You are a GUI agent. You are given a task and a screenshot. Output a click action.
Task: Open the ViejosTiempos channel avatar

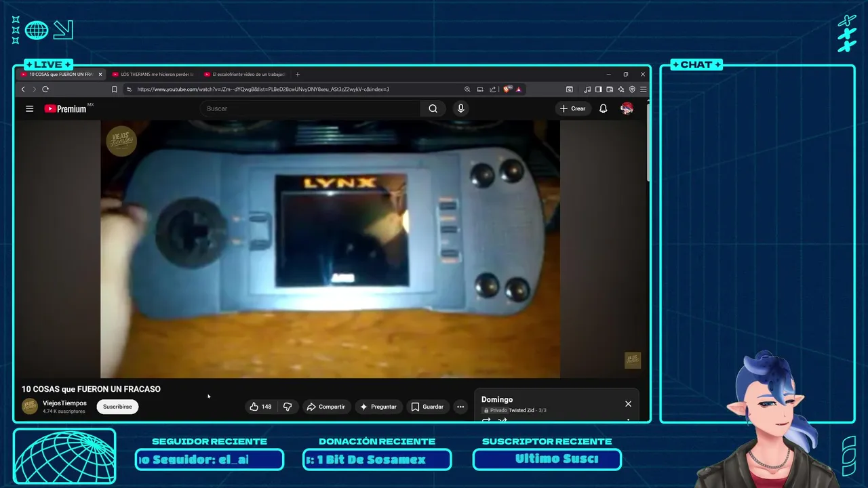tap(30, 406)
